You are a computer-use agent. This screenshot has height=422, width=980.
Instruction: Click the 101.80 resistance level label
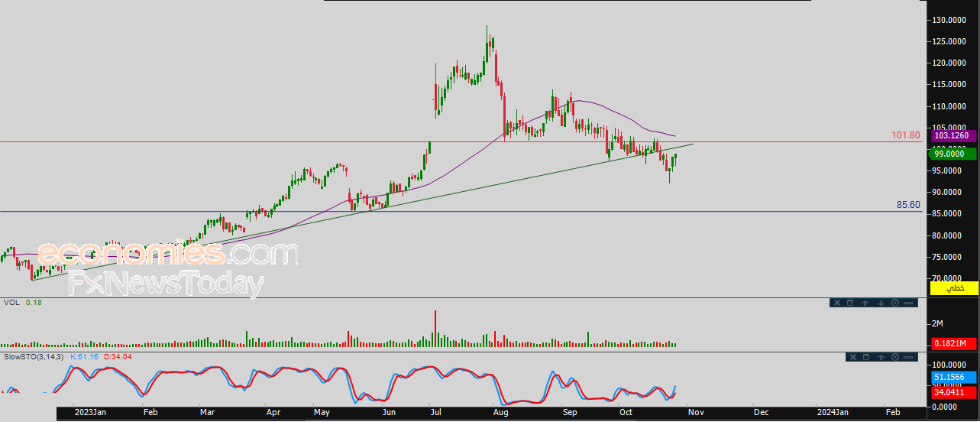(905, 135)
